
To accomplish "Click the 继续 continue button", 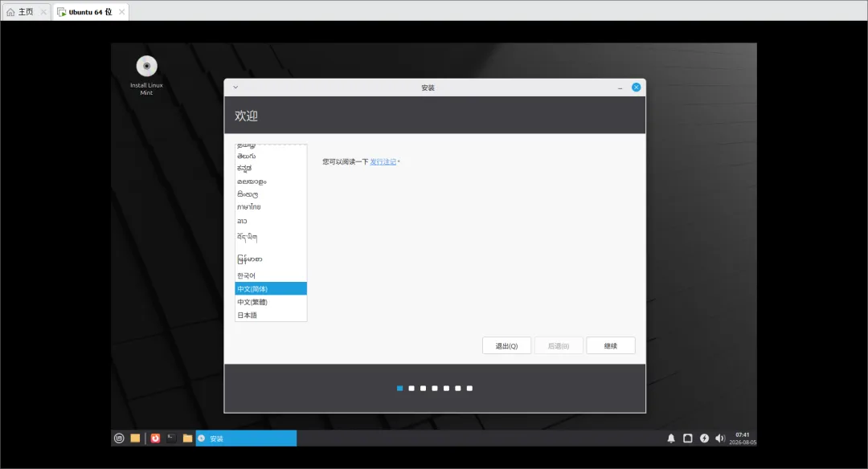I will click(611, 345).
